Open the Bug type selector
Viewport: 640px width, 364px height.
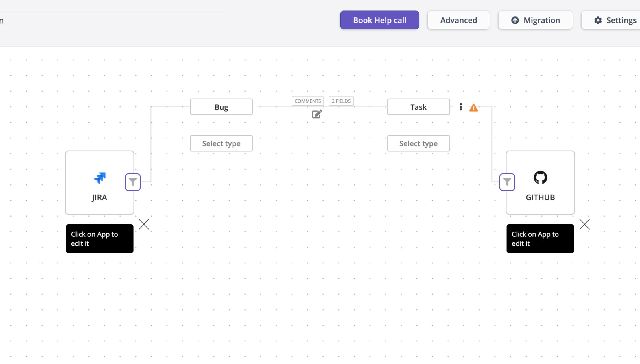221,107
